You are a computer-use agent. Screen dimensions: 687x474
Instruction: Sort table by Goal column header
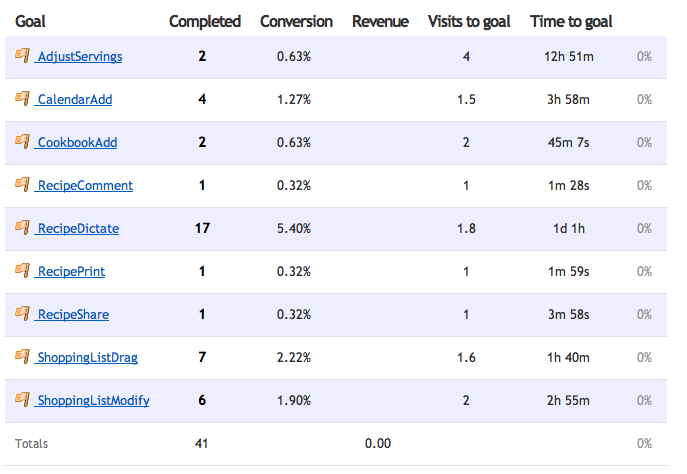31,21
